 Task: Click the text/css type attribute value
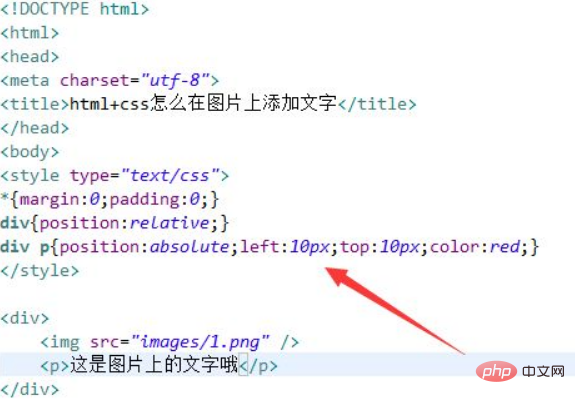pyautogui.click(x=171, y=176)
